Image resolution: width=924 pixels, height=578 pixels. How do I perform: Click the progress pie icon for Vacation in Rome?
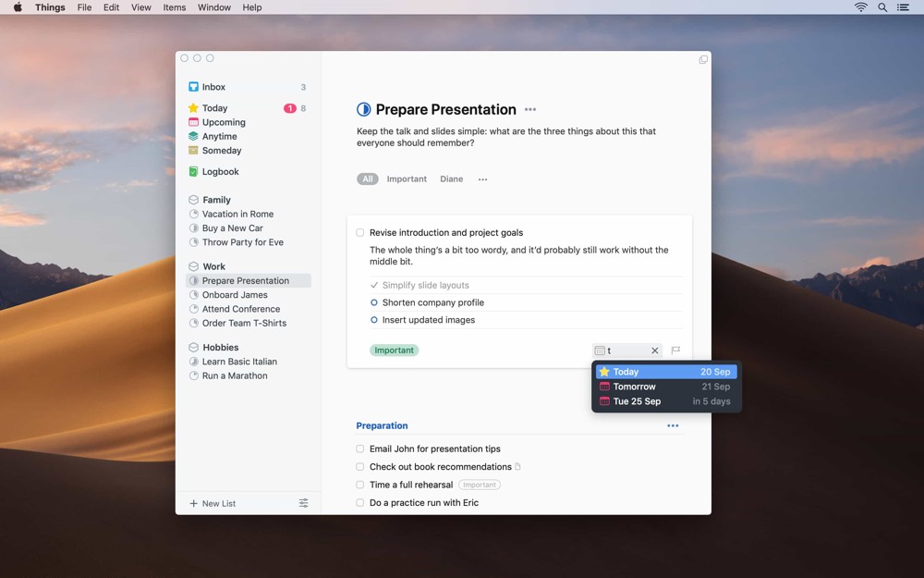[x=193, y=215]
